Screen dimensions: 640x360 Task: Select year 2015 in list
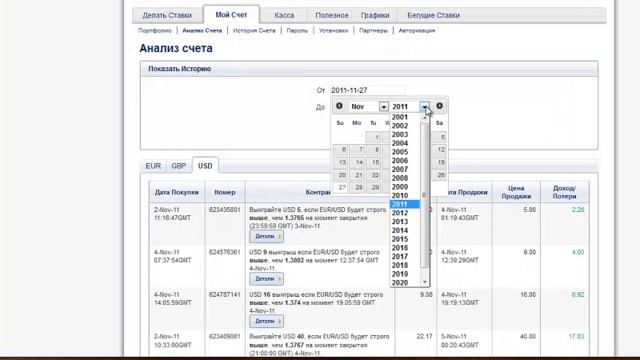pyautogui.click(x=400, y=239)
